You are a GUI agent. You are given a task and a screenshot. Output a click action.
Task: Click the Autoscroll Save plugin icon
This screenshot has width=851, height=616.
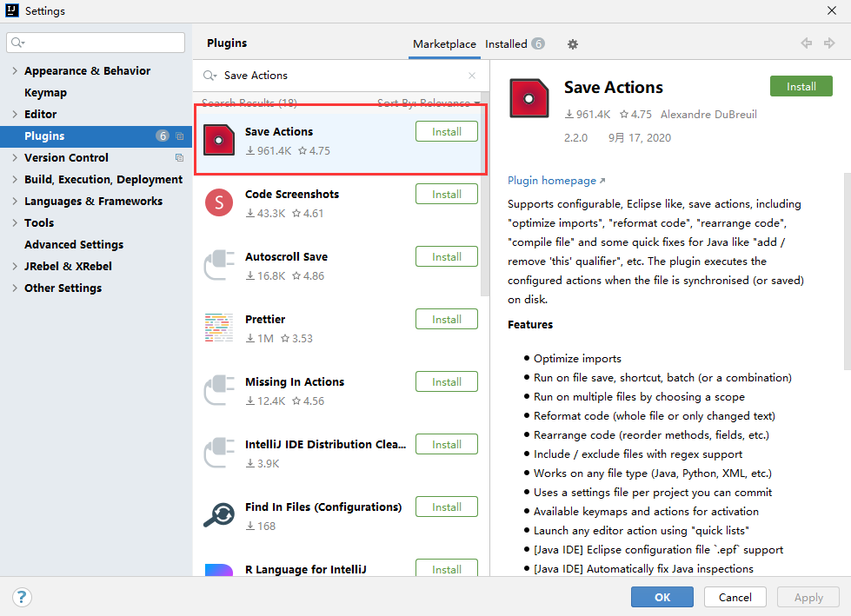(219, 265)
